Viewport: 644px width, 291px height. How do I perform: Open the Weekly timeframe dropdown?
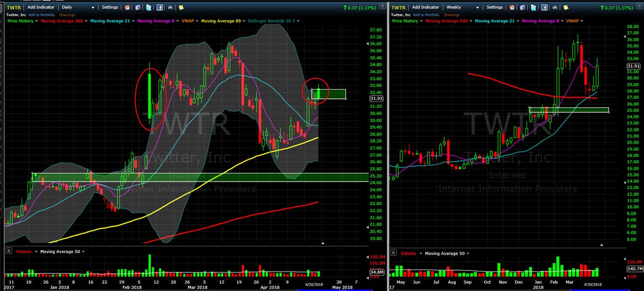click(x=463, y=7)
